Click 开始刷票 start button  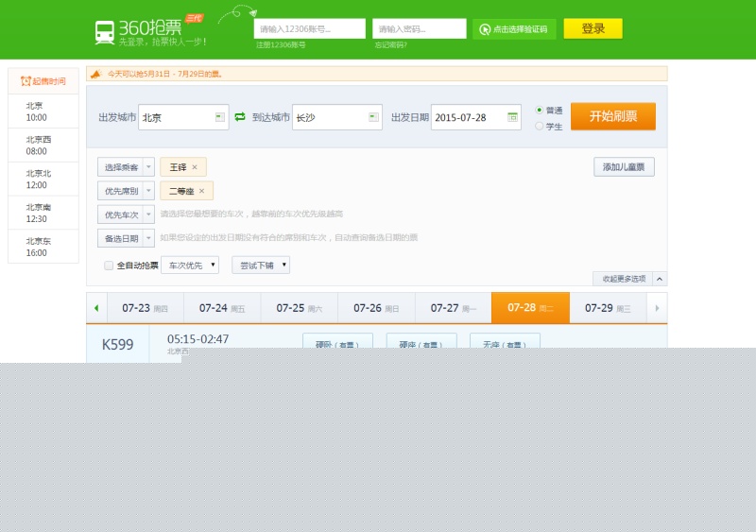[612, 116]
